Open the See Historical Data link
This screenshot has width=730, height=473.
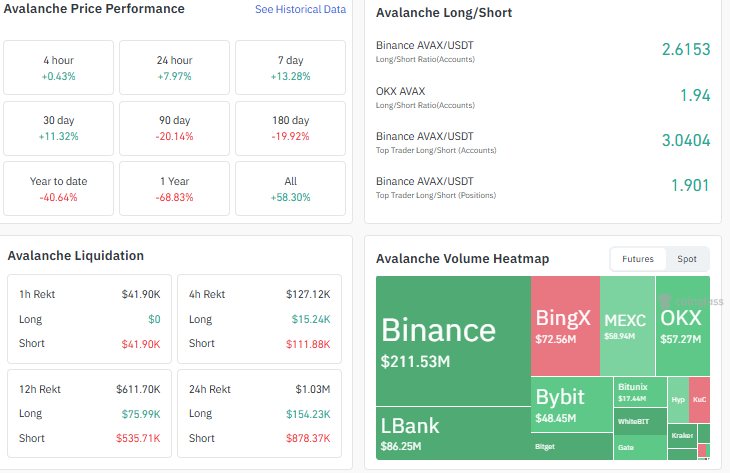pyautogui.click(x=300, y=9)
